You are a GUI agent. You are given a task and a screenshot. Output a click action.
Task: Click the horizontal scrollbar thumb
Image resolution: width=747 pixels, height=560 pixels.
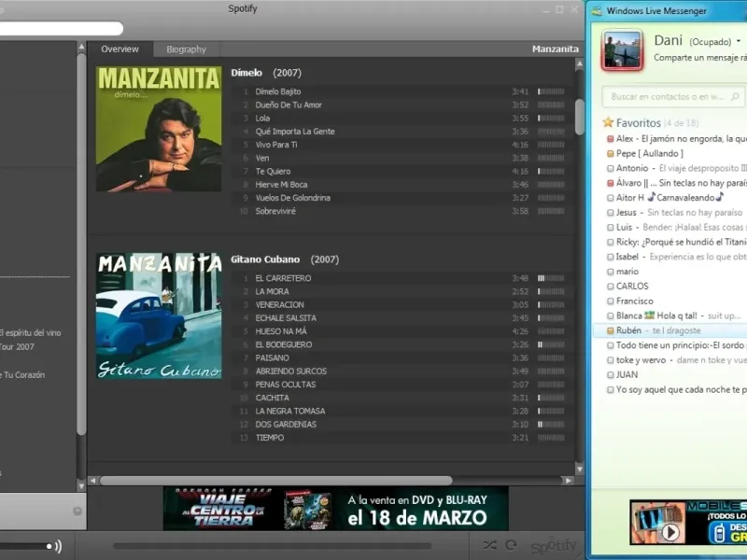275,481
